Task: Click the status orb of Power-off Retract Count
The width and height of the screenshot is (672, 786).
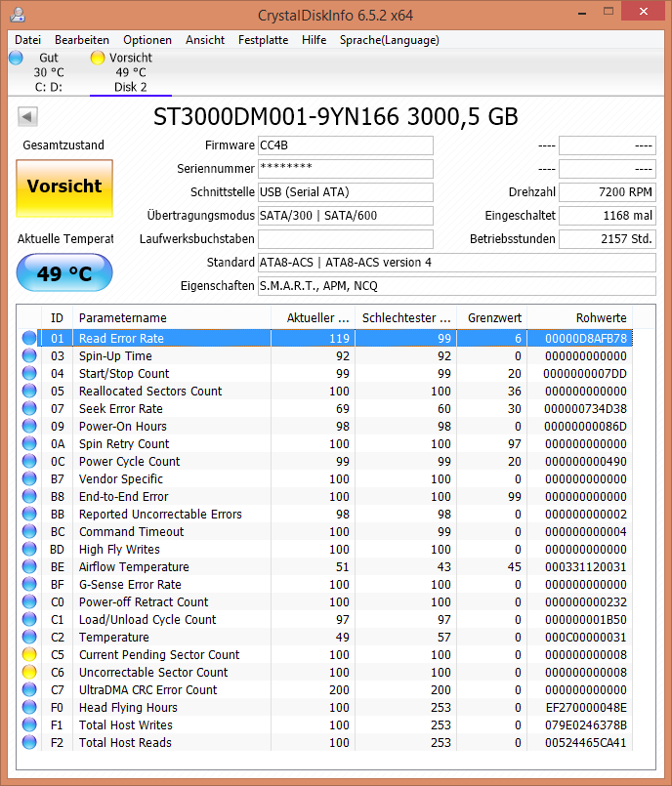Action: (x=29, y=601)
